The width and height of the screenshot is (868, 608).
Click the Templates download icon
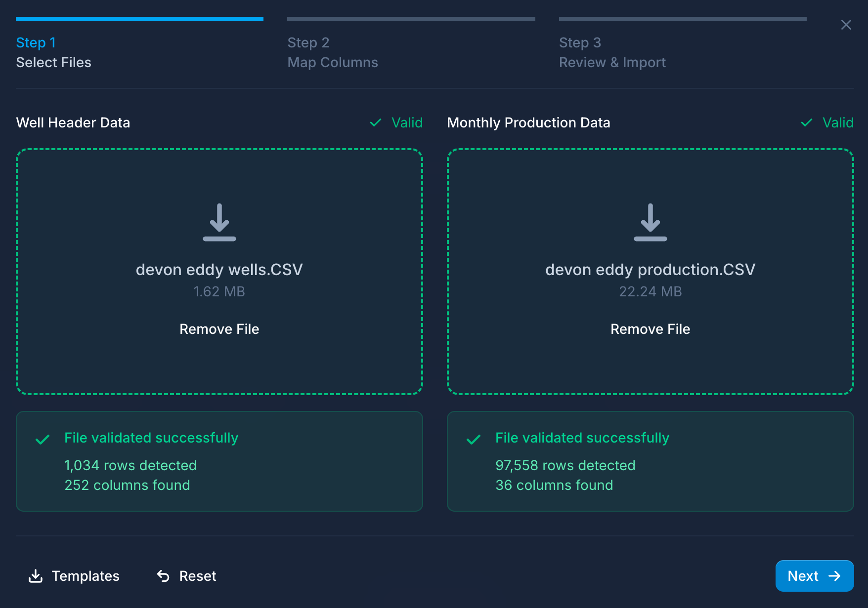(x=36, y=576)
